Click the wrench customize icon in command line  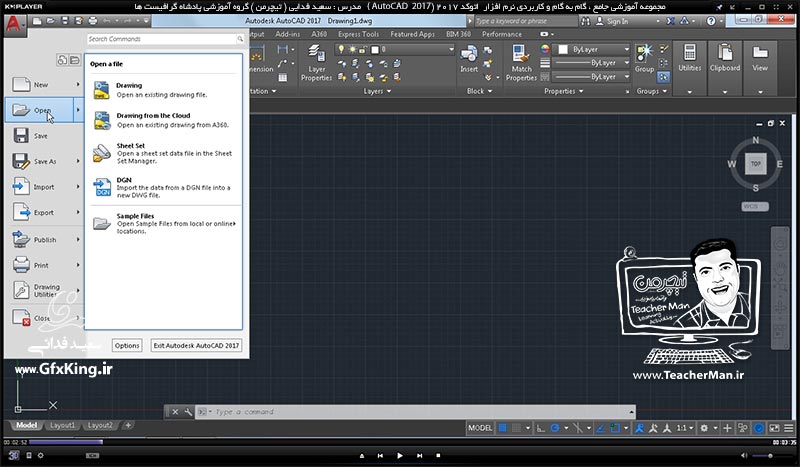[x=188, y=412]
